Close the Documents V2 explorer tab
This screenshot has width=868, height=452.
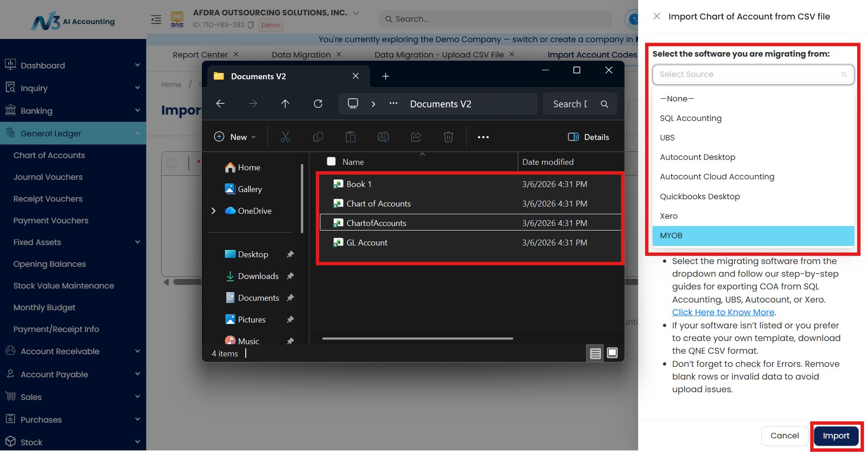point(356,76)
